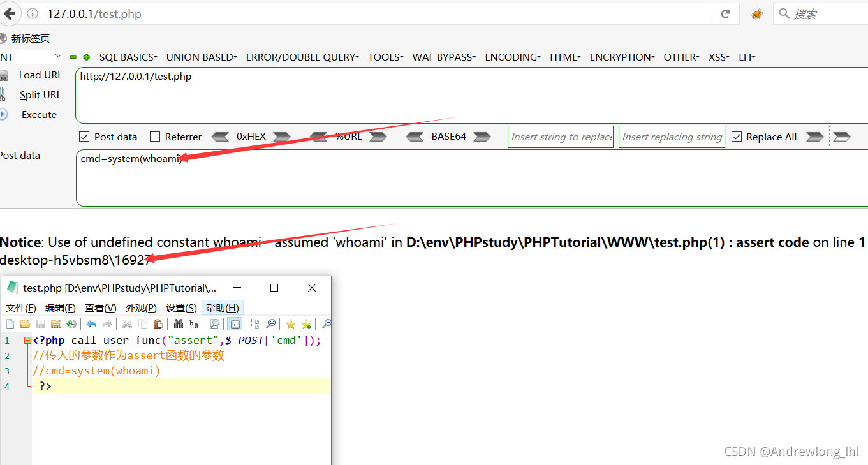868x465 pixels.
Task: Click the redo arrow in the editor
Action: (x=107, y=324)
